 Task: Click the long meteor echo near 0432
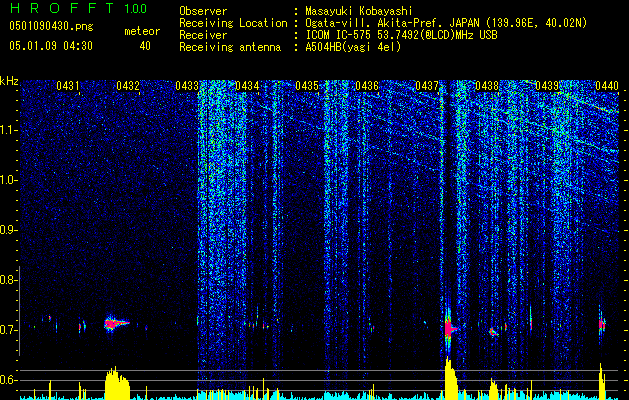pos(116,323)
